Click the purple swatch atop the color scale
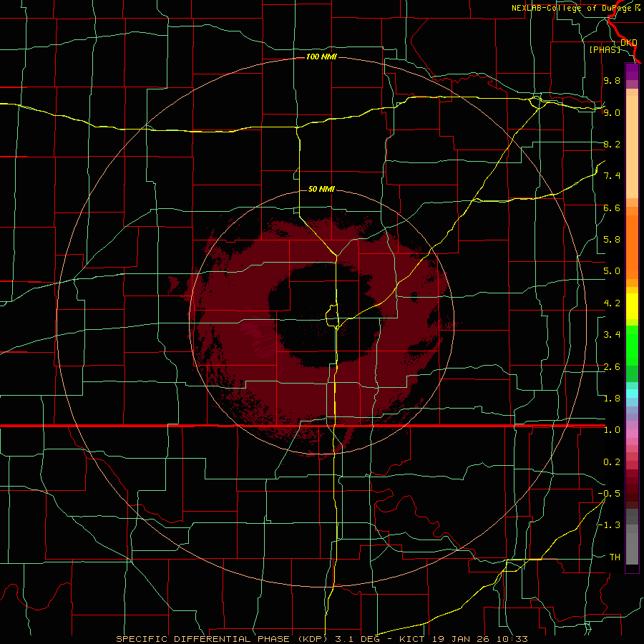The image size is (644, 644). [632, 72]
